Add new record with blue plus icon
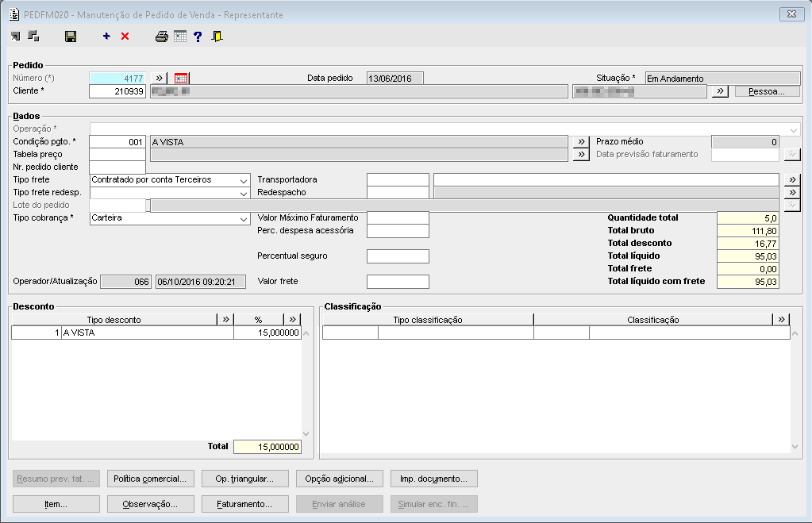 (x=106, y=37)
